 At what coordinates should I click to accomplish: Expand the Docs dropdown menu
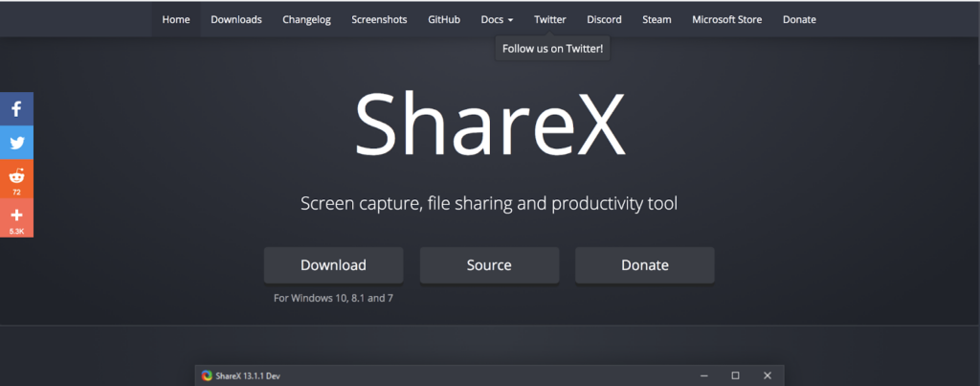tap(497, 19)
